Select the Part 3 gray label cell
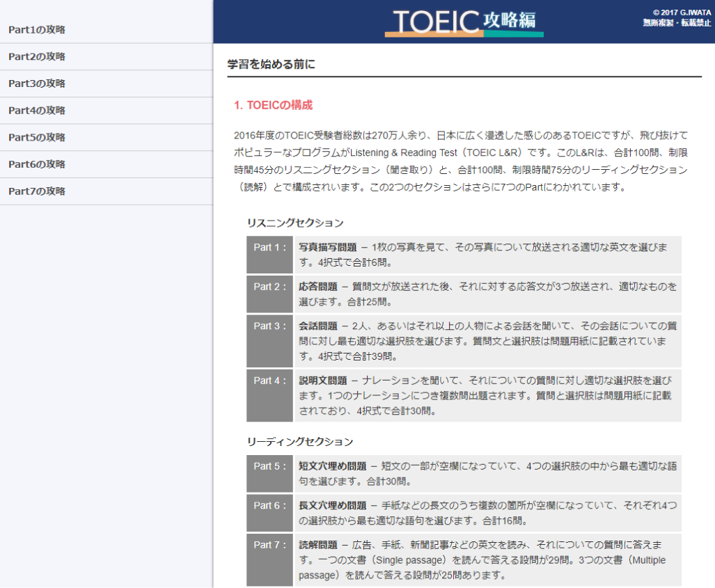The width and height of the screenshot is (715, 588). [269, 341]
